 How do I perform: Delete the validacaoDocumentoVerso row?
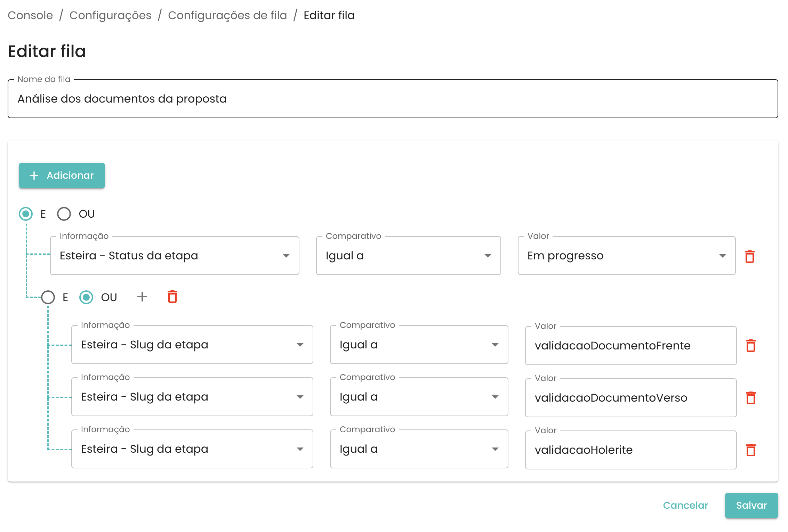click(750, 398)
